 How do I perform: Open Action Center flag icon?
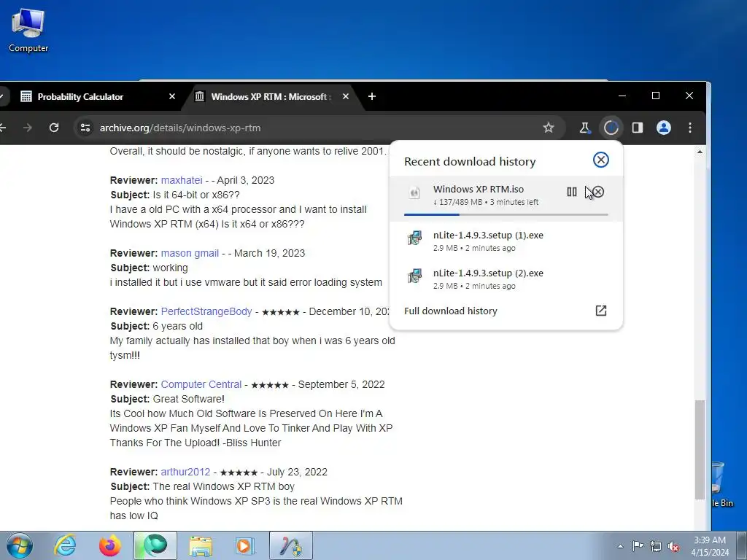coord(638,545)
